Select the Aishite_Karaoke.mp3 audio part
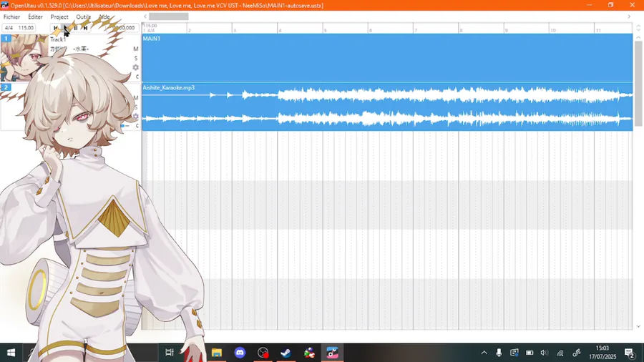Viewport: 644px width, 362px height. 387,107
